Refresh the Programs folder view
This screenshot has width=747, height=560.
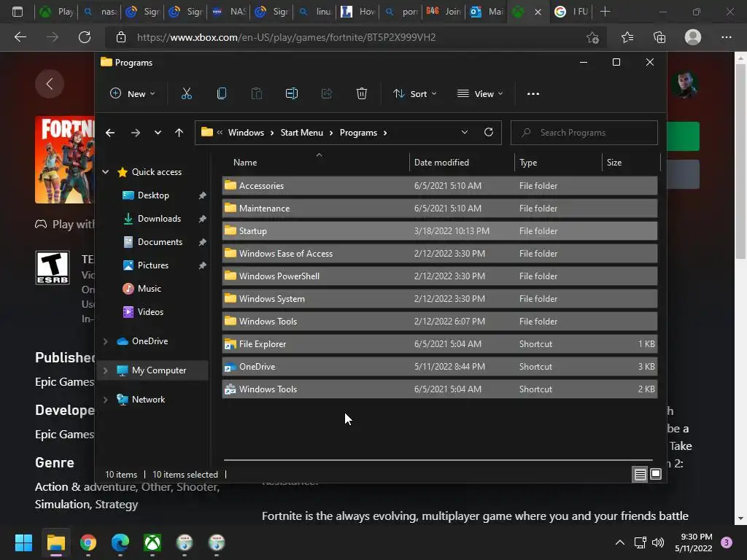pos(488,133)
